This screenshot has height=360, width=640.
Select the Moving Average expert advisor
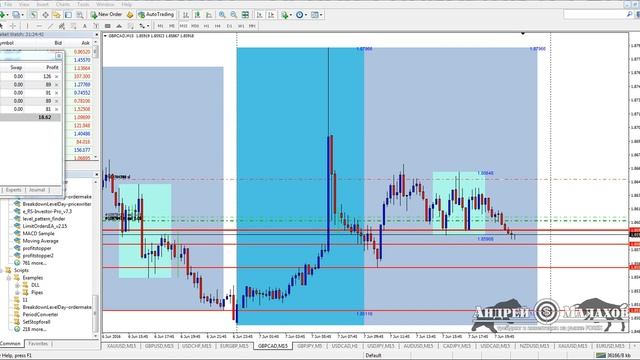(40, 241)
